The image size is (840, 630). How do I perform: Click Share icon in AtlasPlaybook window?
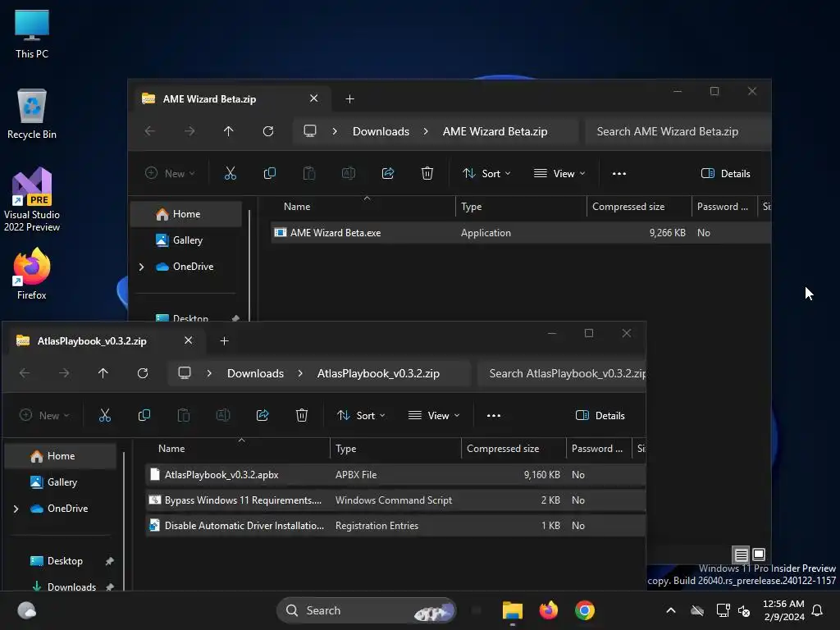[x=262, y=415]
